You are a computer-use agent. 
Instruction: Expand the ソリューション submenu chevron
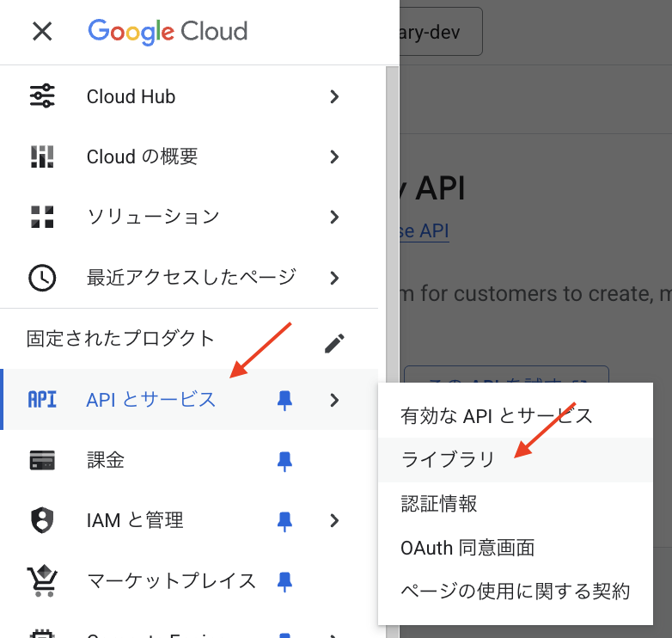point(334,217)
